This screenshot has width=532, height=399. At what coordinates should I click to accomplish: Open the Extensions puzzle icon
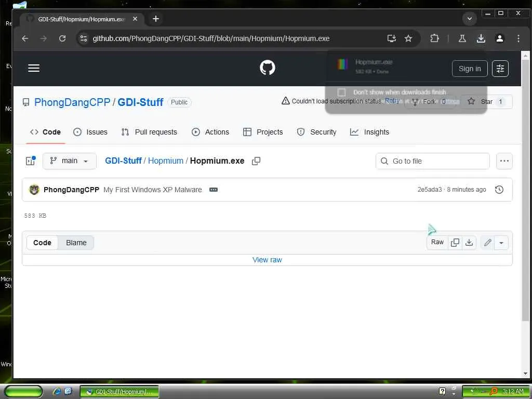click(x=434, y=38)
